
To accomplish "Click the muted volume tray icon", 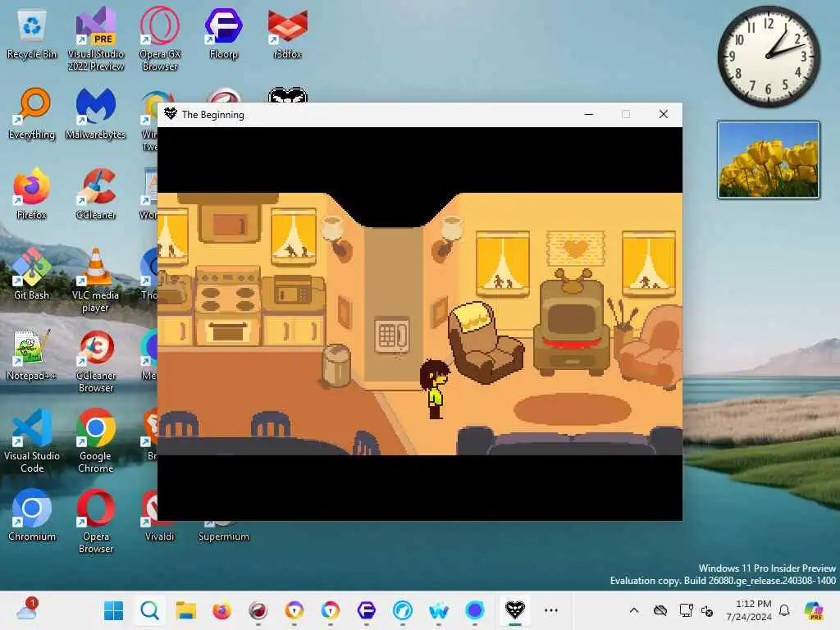I will [707, 610].
